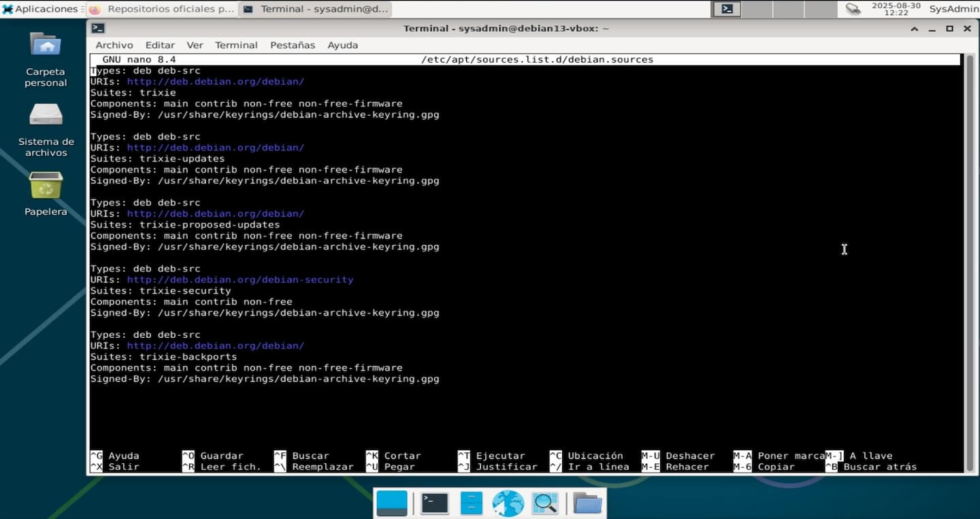Click the network connection tray icon
The width and height of the screenshot is (980, 519).
click(x=852, y=9)
